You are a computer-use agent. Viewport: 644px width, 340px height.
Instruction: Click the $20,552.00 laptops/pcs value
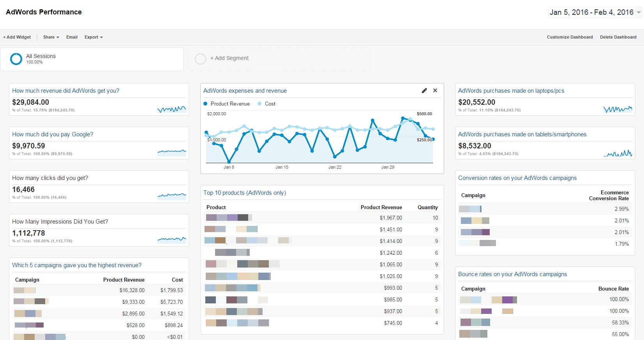(476, 102)
